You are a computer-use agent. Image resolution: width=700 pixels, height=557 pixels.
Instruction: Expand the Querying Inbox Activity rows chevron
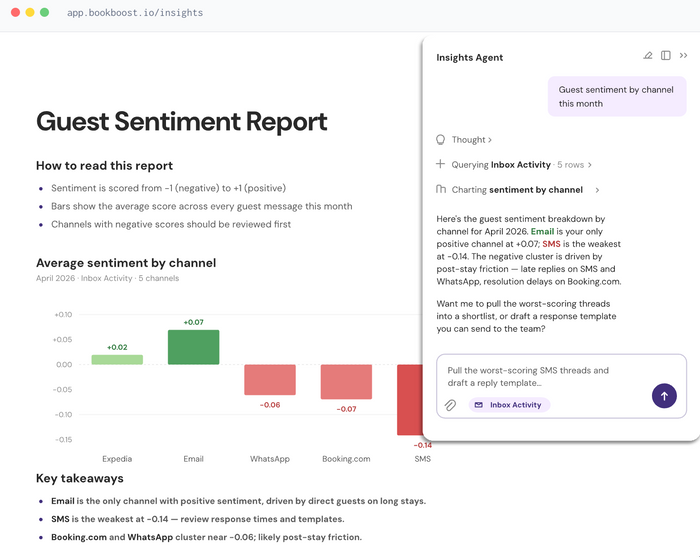(x=590, y=165)
